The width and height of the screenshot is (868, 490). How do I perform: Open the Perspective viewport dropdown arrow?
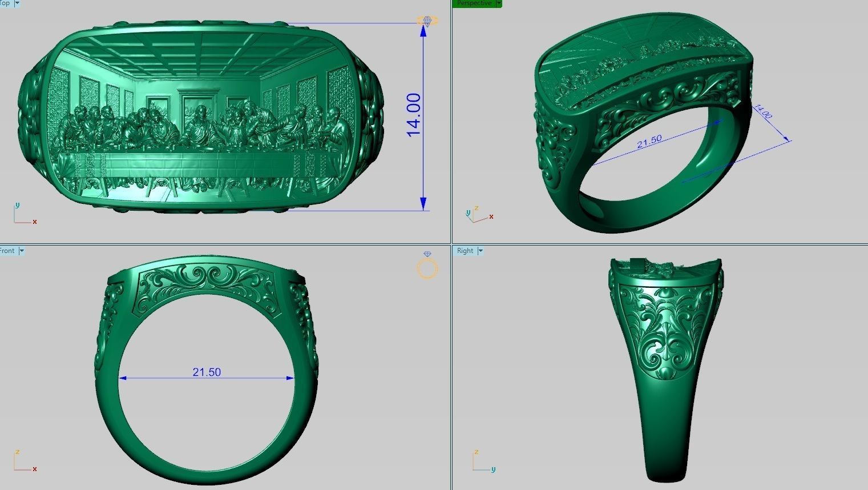click(499, 3)
